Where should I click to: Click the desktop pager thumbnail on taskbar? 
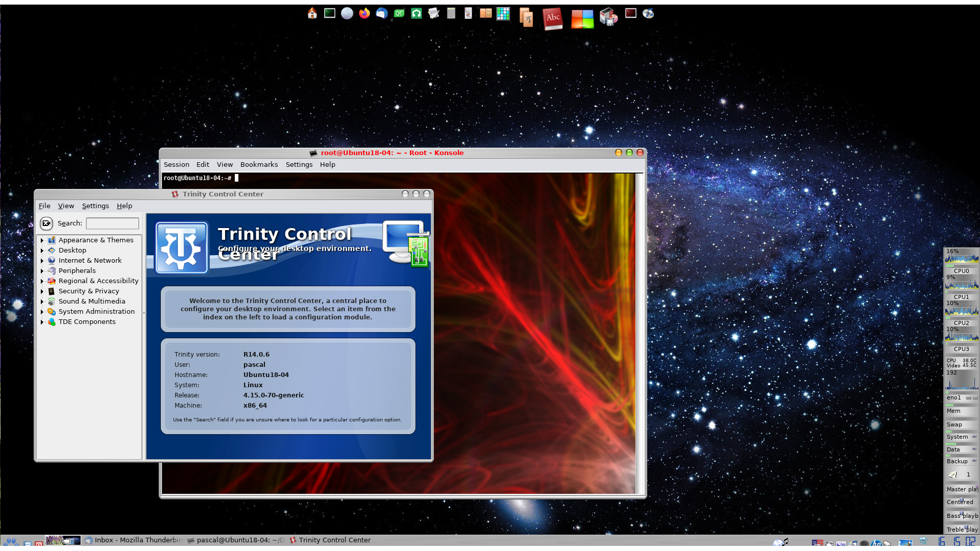click(x=63, y=540)
